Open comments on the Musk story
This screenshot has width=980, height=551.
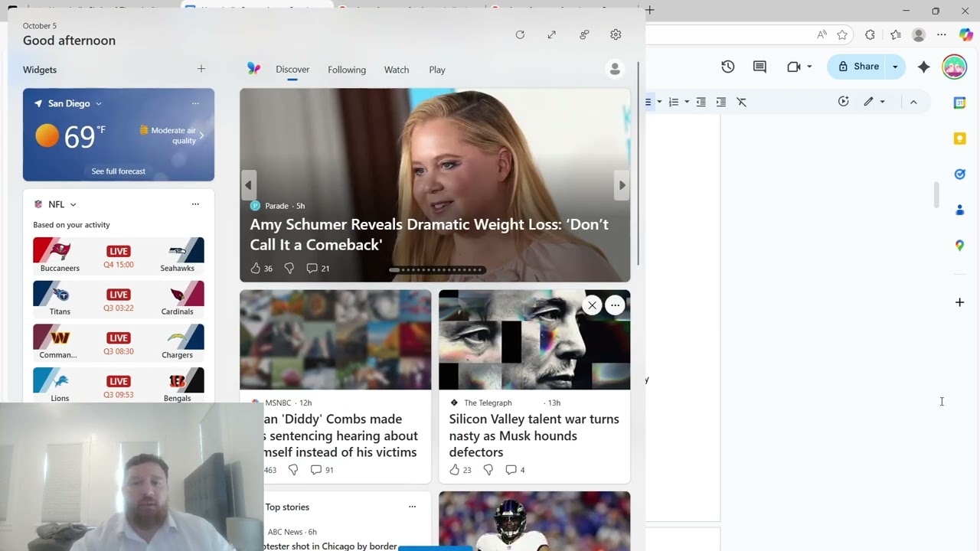[x=514, y=470]
